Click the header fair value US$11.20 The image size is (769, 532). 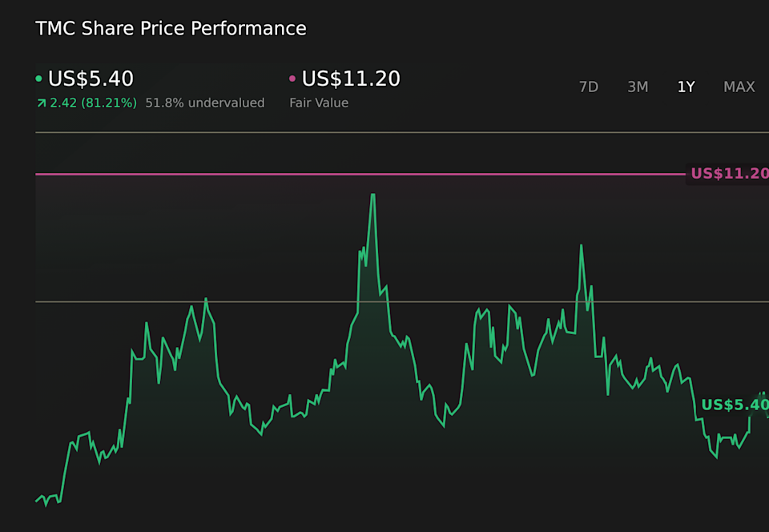[x=351, y=79]
